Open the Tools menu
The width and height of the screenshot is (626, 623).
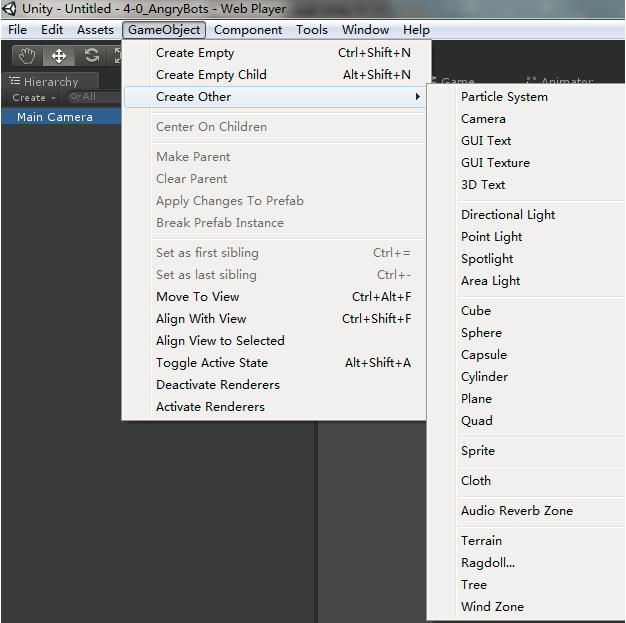(312, 30)
